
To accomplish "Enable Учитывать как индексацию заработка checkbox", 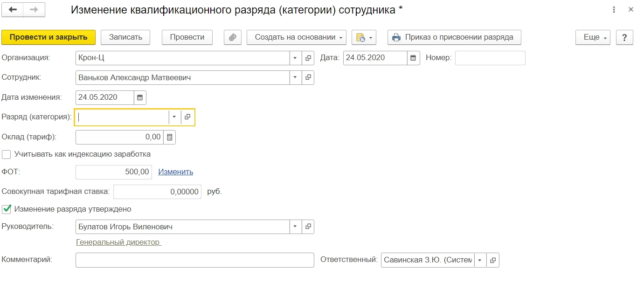I will click(x=7, y=154).
